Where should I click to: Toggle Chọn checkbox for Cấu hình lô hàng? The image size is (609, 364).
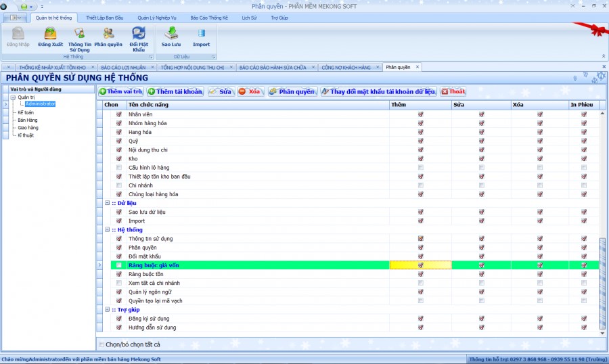tap(119, 167)
